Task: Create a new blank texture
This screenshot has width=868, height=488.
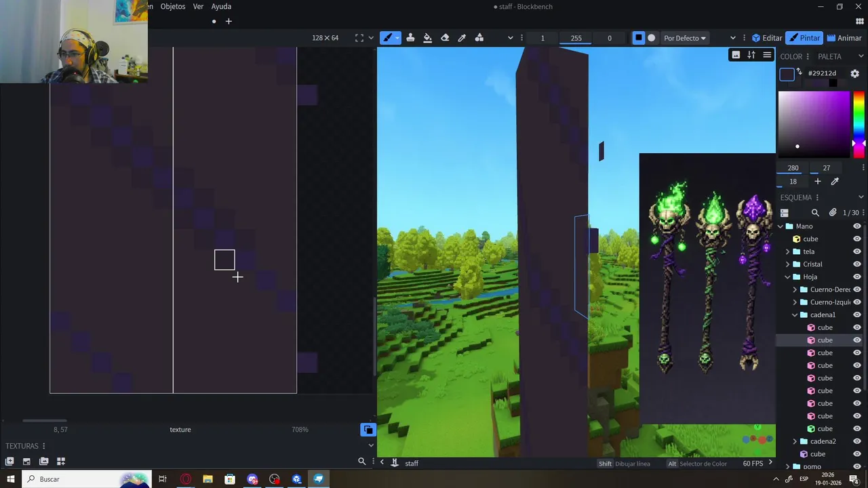Action: tap(9, 462)
